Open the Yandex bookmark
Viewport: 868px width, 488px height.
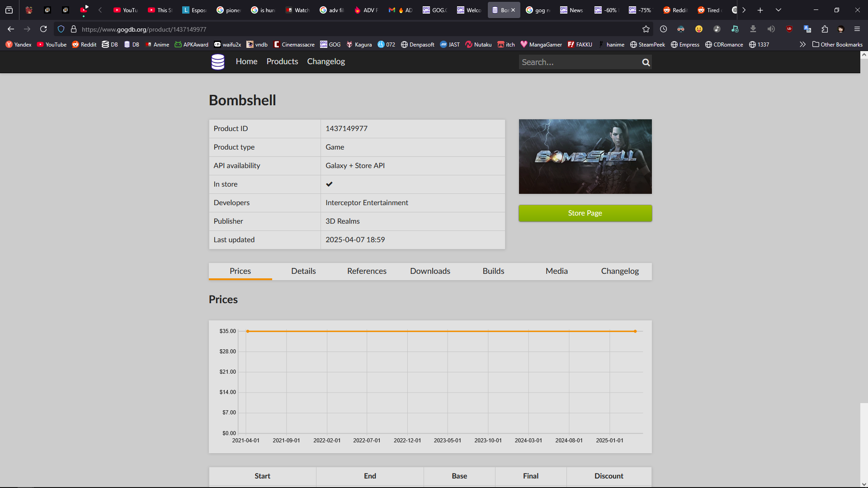click(x=19, y=44)
